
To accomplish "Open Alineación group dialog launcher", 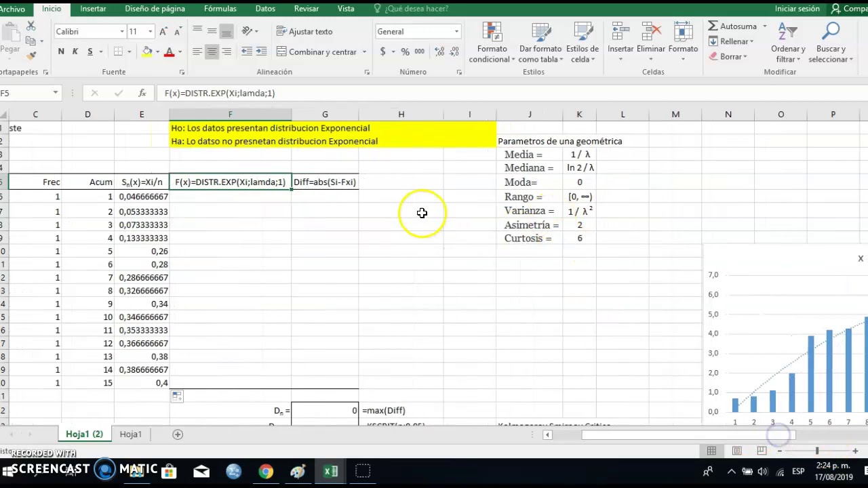I will (x=368, y=72).
